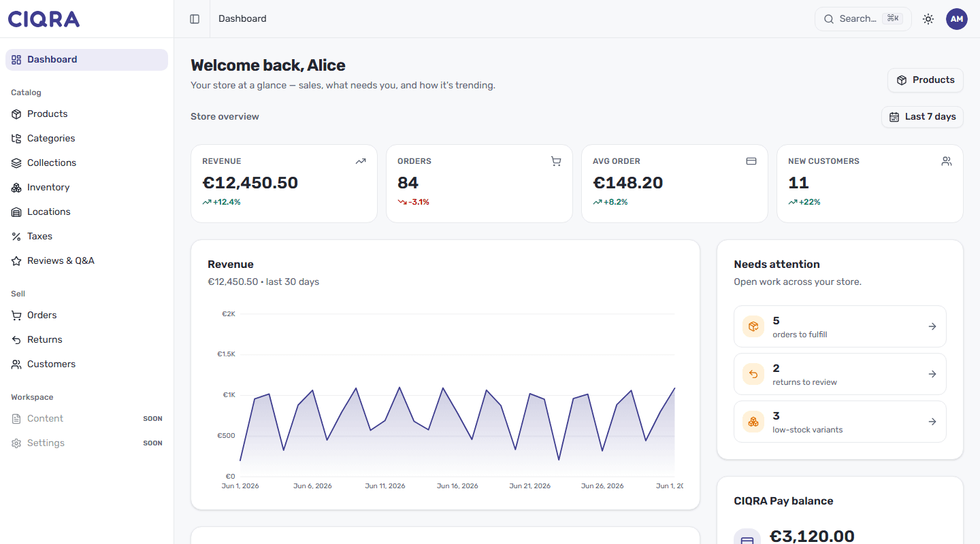Open the 3 low-stock variants row
Screen dimensions: 980x544
pyautogui.click(x=840, y=422)
